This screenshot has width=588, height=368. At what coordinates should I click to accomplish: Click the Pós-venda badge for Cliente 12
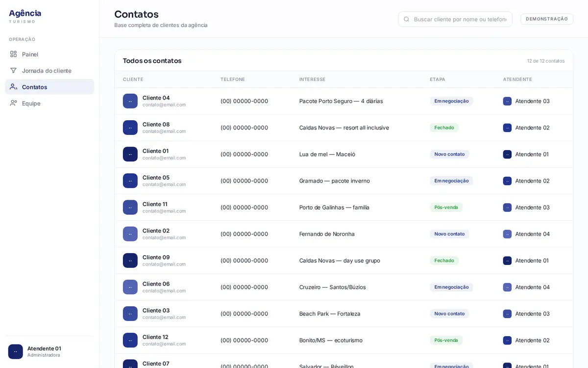click(446, 340)
